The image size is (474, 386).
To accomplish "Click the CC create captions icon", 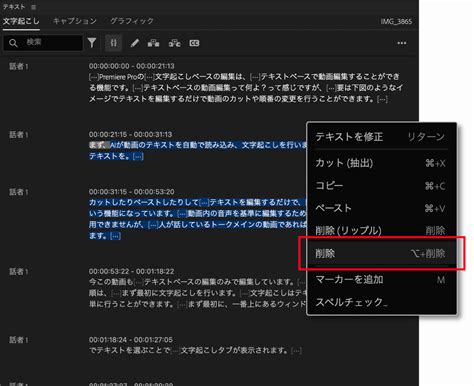I will coord(194,43).
